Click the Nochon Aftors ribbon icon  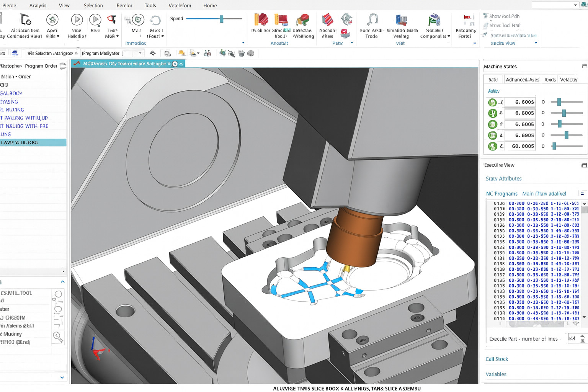327,20
